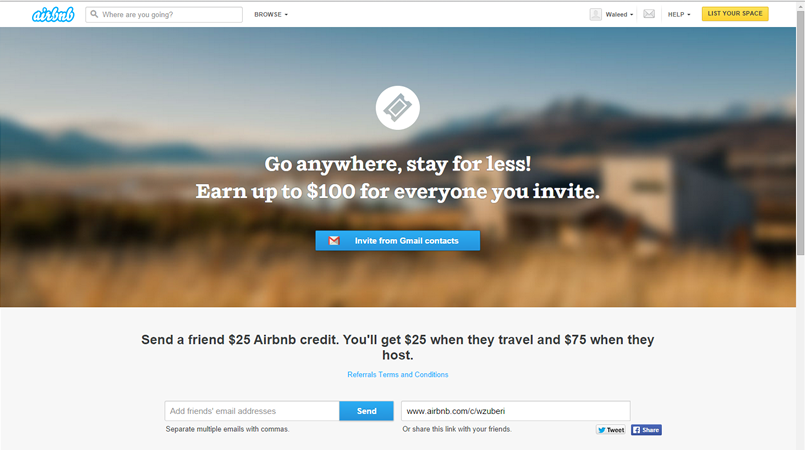805x450 pixels.
Task: Click the Gmail envelope icon
Action: [334, 241]
